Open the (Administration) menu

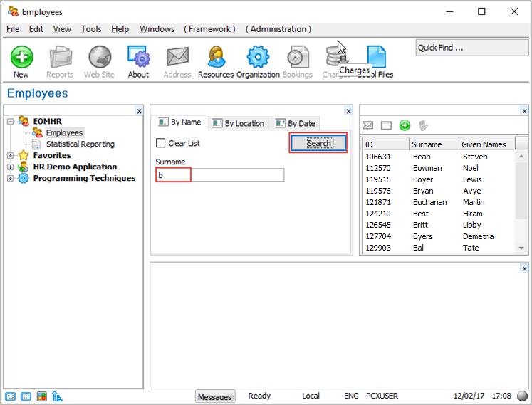point(278,29)
